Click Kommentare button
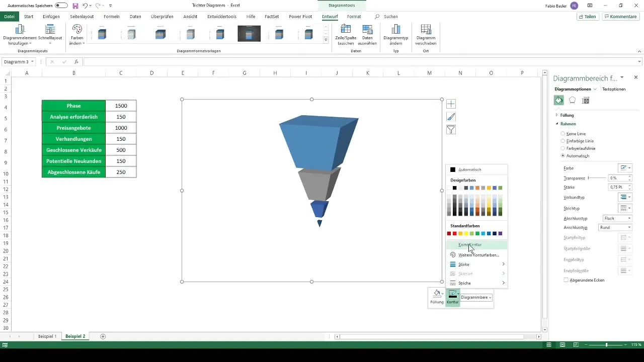 click(620, 17)
